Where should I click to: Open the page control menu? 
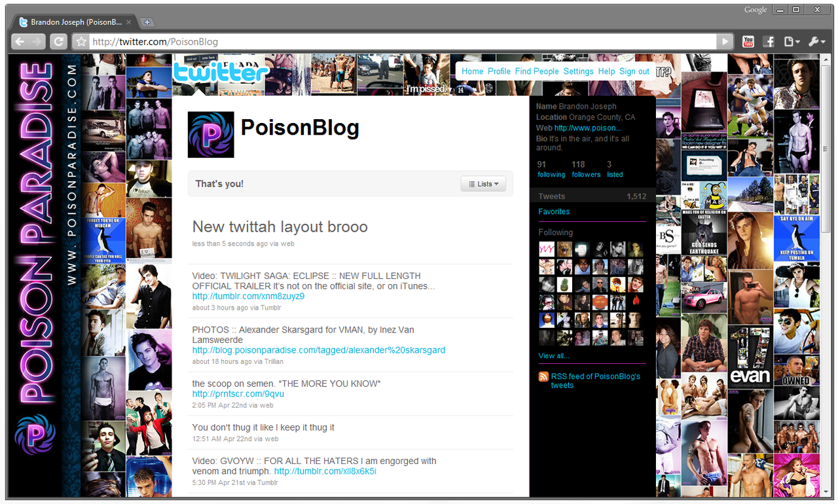click(x=792, y=42)
